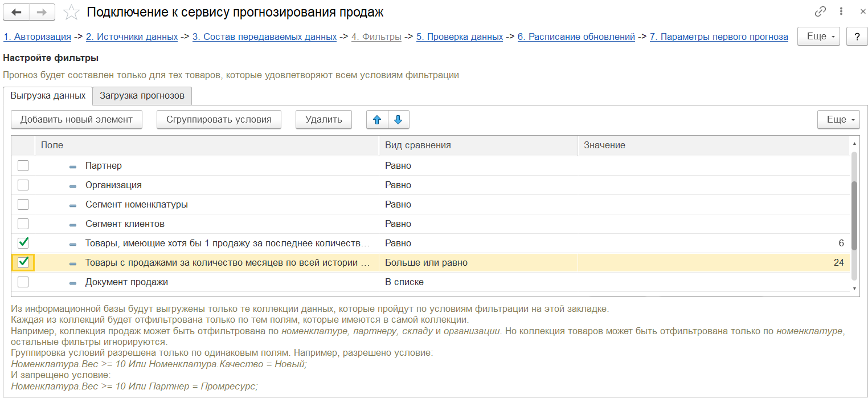Switch to the Загрузка прогнозов tab

click(142, 96)
